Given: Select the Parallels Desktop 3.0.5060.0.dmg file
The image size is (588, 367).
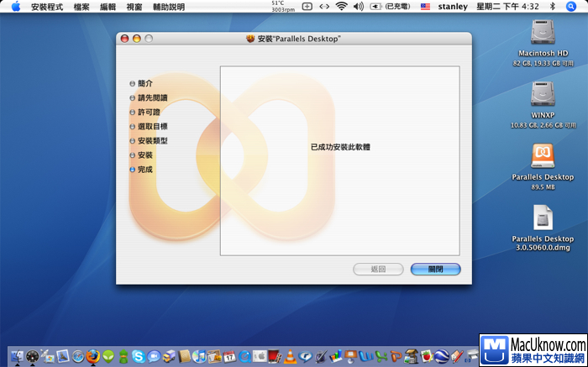Looking at the screenshot, I should tap(543, 218).
